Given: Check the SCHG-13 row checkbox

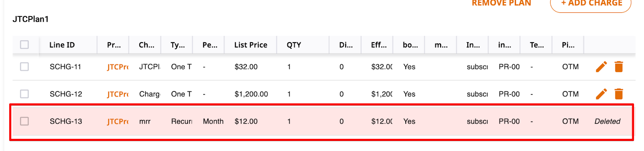Looking at the screenshot, I should tap(25, 121).
